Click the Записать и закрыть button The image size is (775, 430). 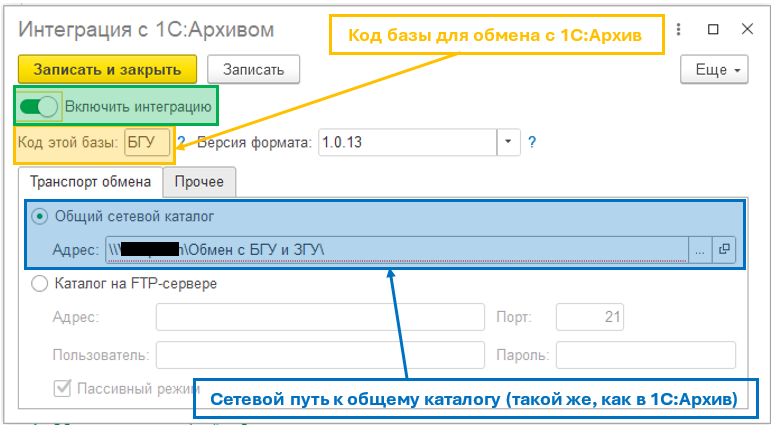click(107, 69)
